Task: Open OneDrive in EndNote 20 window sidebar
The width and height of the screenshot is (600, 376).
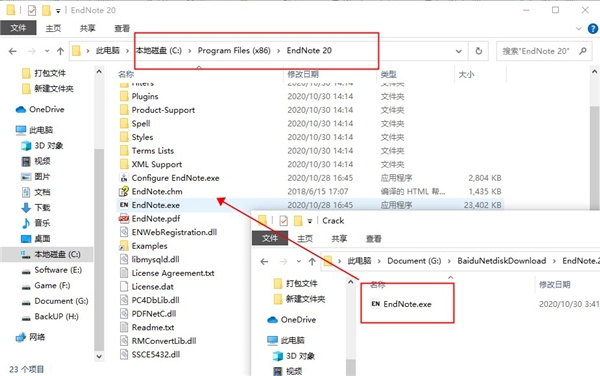Action: 47,109
